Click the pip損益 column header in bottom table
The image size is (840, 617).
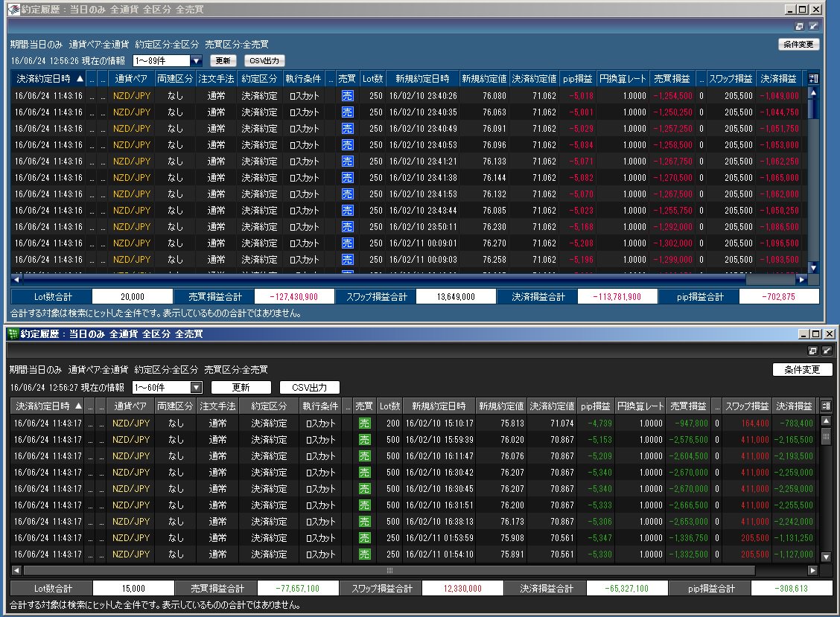pos(595,406)
